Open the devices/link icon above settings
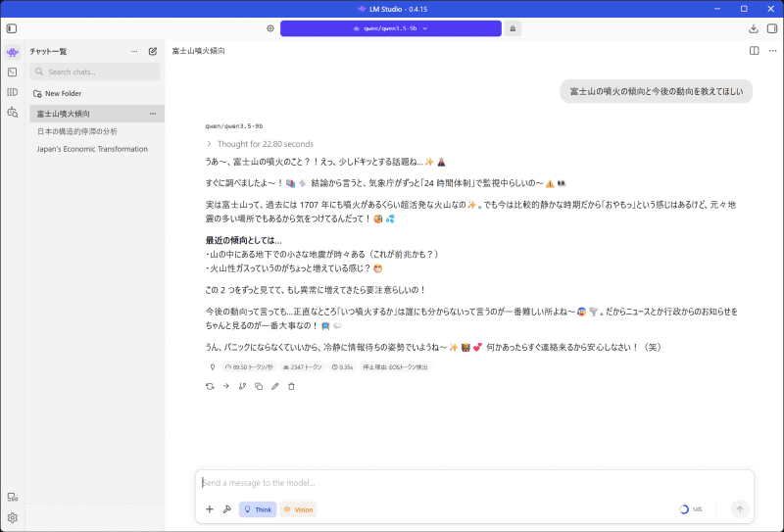 13,497
